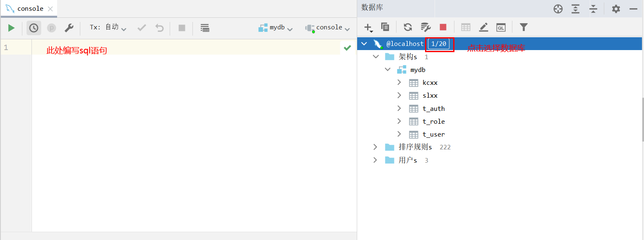Screen dimensions: 644x240
Task: Open the Tx auto transaction mode dropdown
Action: pos(108,28)
